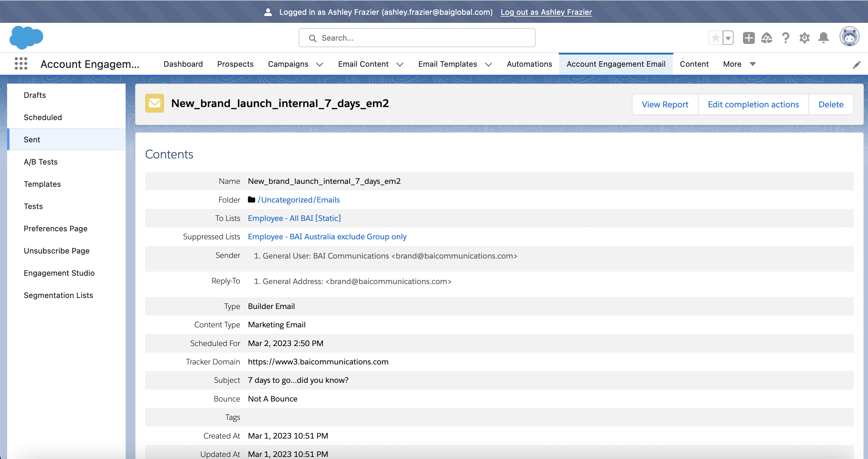Expand the Campaigns tab chevron
The width and height of the screenshot is (868, 459).
(319, 64)
